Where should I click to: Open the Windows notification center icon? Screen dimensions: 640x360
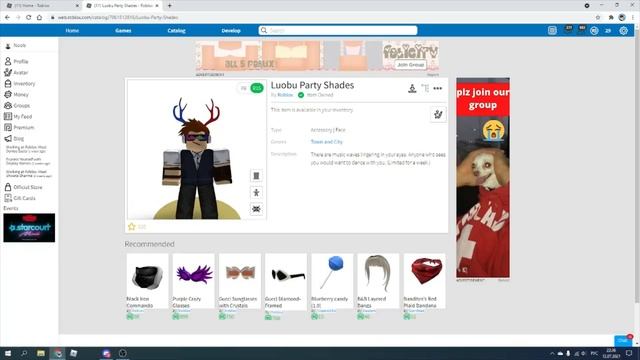629,353
